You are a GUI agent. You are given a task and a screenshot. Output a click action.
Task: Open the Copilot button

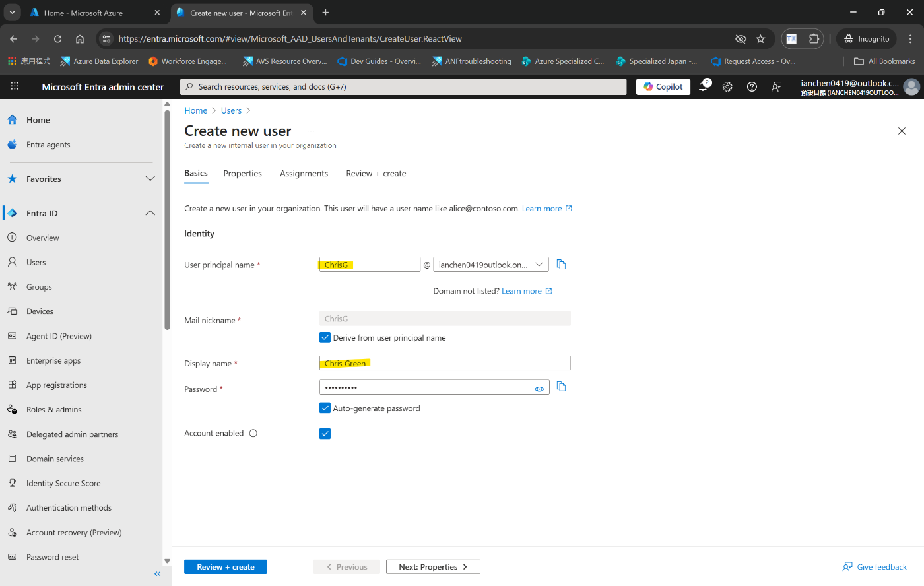pos(663,86)
